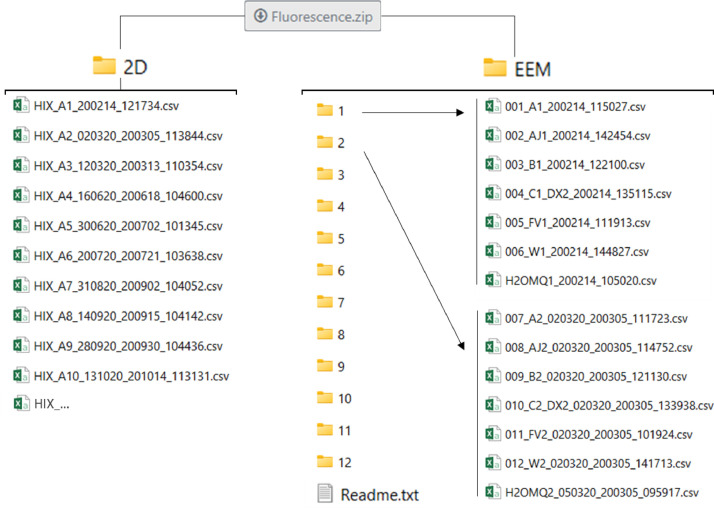The height and width of the screenshot is (508, 714).
Task: Open folder 12 in EEM
Action: pos(334,462)
